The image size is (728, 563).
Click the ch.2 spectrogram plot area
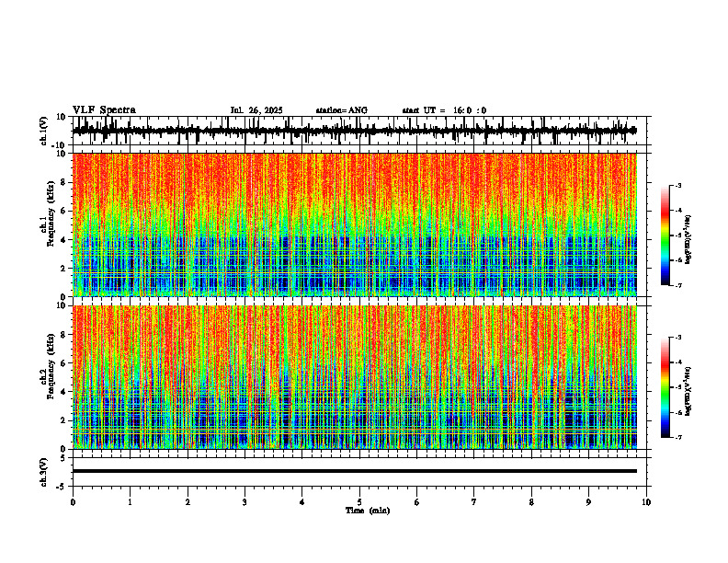(x=355, y=377)
